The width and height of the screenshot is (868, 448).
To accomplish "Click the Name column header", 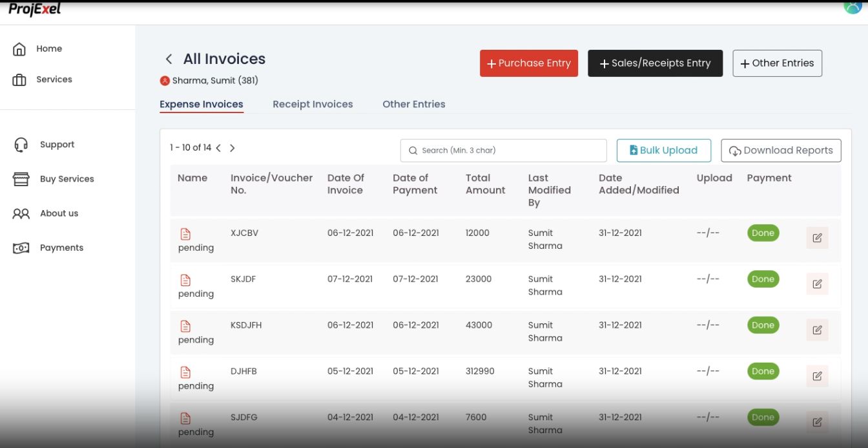I will click(x=192, y=178).
